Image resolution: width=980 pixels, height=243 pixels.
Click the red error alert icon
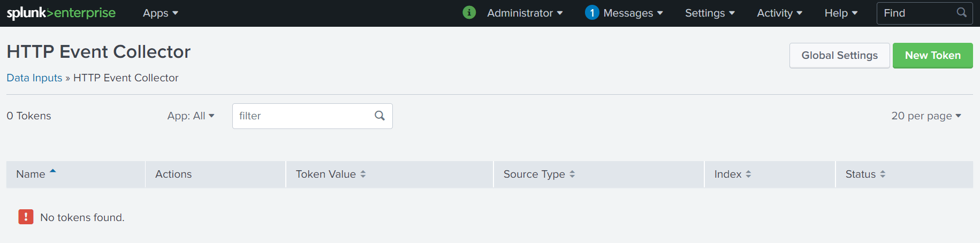tap(26, 217)
